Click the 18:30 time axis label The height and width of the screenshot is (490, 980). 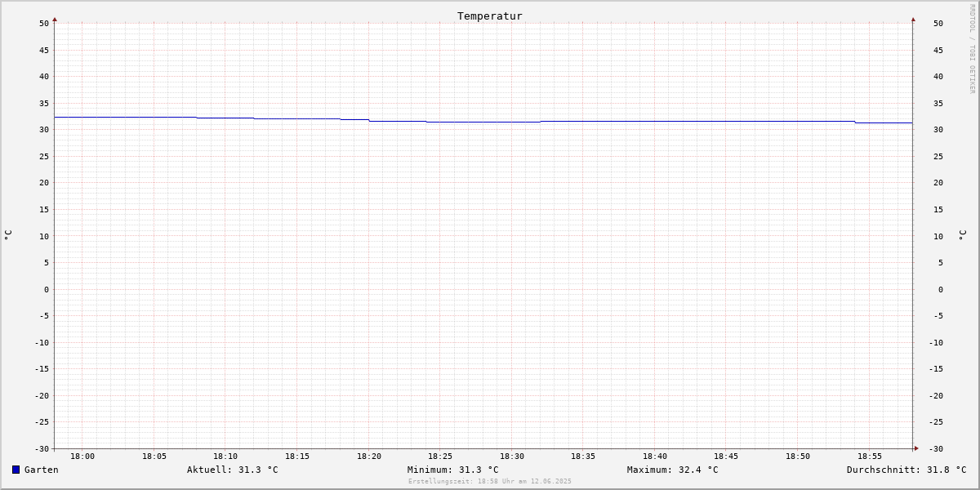[512, 457]
